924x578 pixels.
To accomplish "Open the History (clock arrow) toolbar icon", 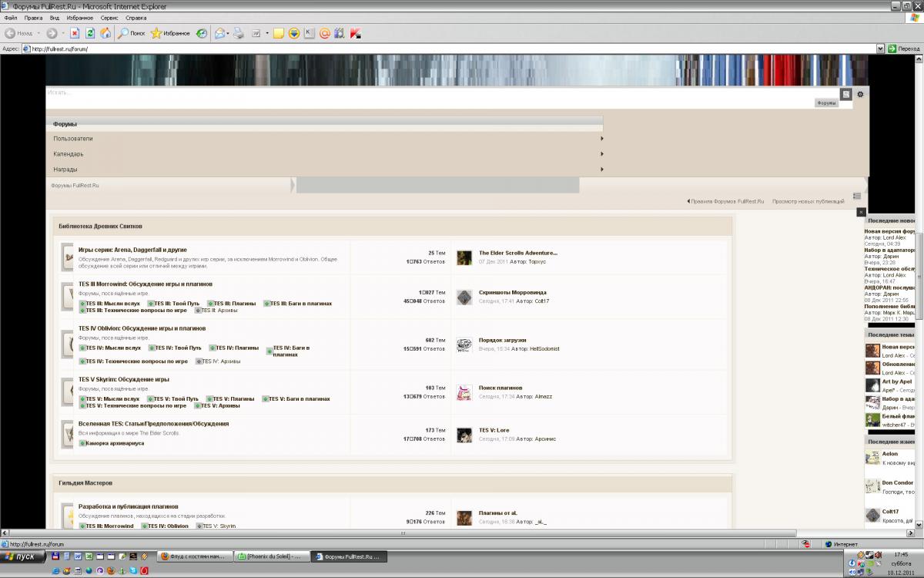I will click(x=202, y=33).
